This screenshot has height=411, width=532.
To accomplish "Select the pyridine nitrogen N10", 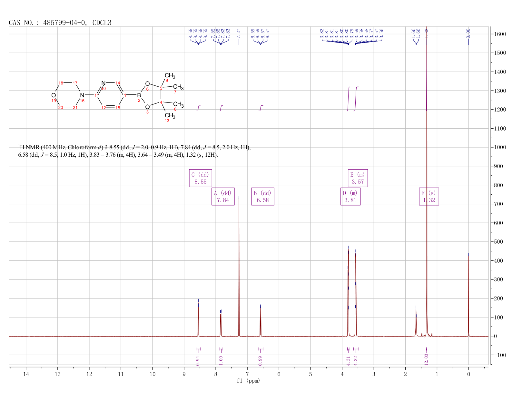I will [x=103, y=83].
